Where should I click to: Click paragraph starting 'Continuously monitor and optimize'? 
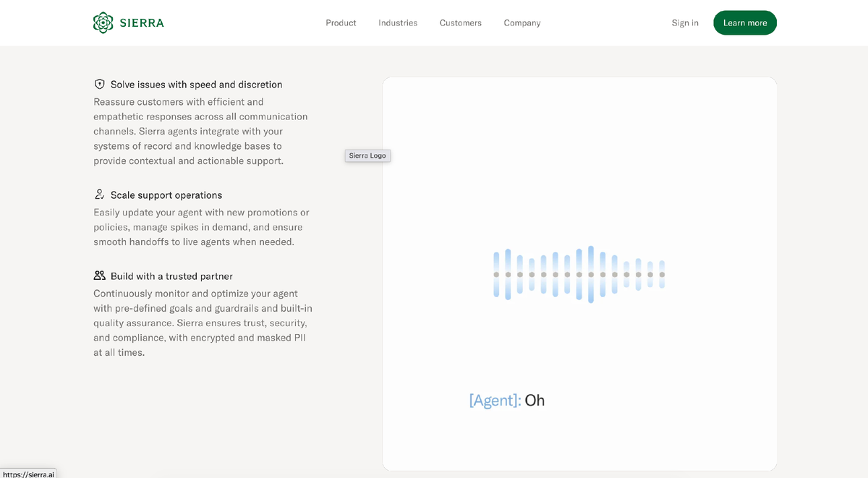(203, 323)
